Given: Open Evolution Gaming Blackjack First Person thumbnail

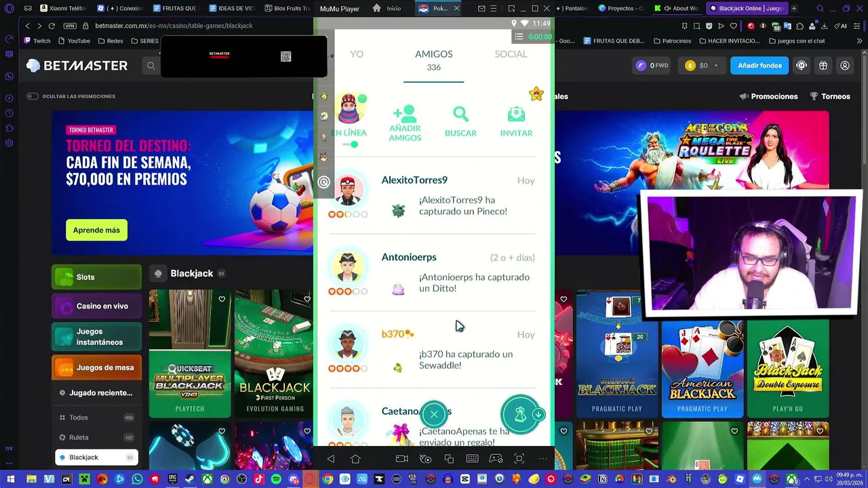Looking at the screenshot, I should pyautogui.click(x=275, y=353).
